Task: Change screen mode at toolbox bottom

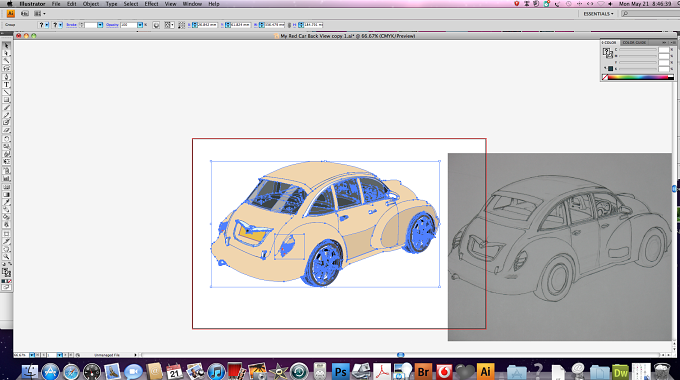Action: (x=6, y=287)
